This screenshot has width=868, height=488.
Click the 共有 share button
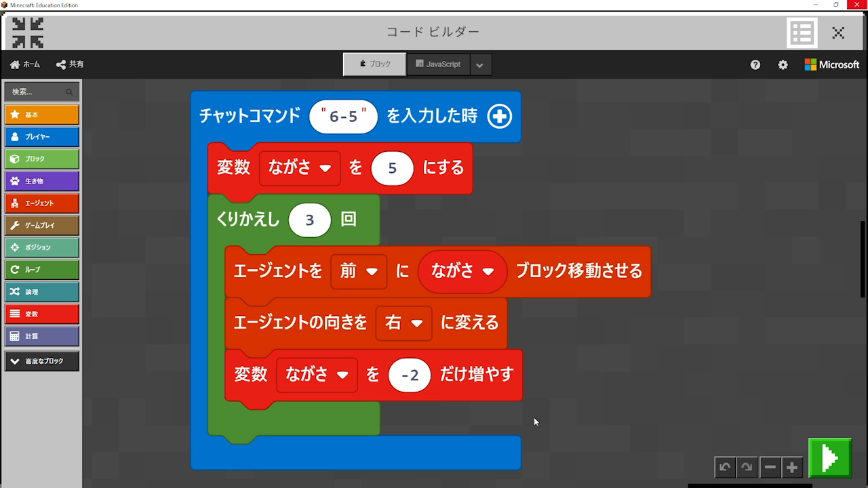(x=70, y=64)
